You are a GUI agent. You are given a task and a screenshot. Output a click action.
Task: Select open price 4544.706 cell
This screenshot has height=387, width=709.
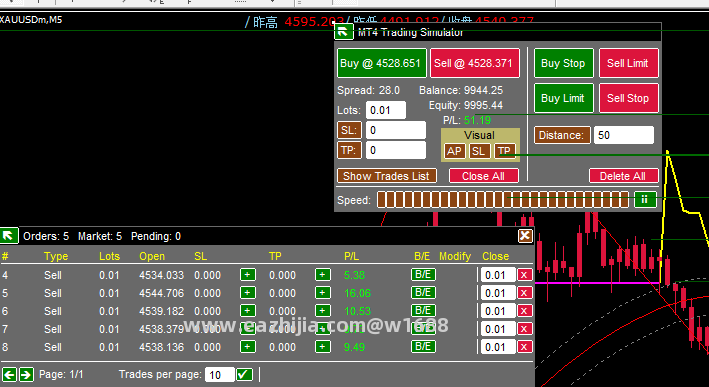(161, 293)
